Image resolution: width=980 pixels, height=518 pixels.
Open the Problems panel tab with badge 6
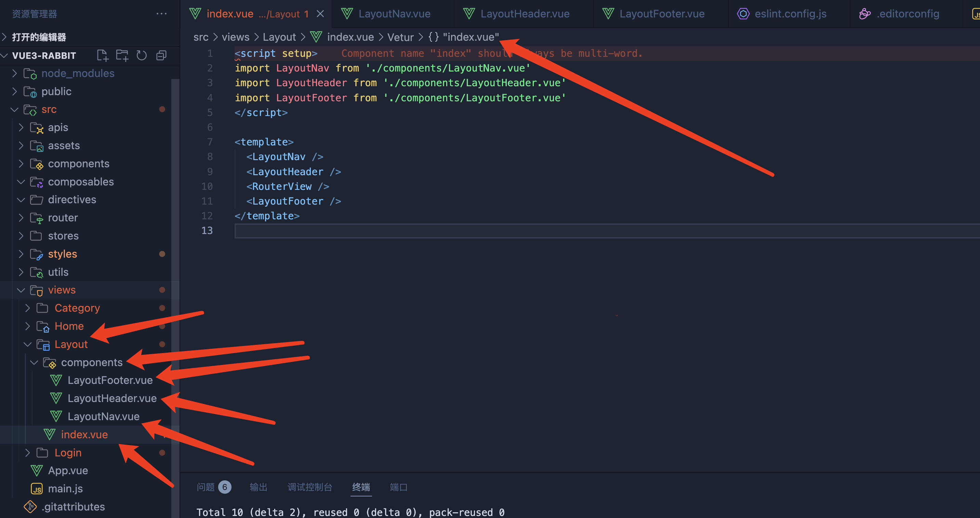click(213, 487)
